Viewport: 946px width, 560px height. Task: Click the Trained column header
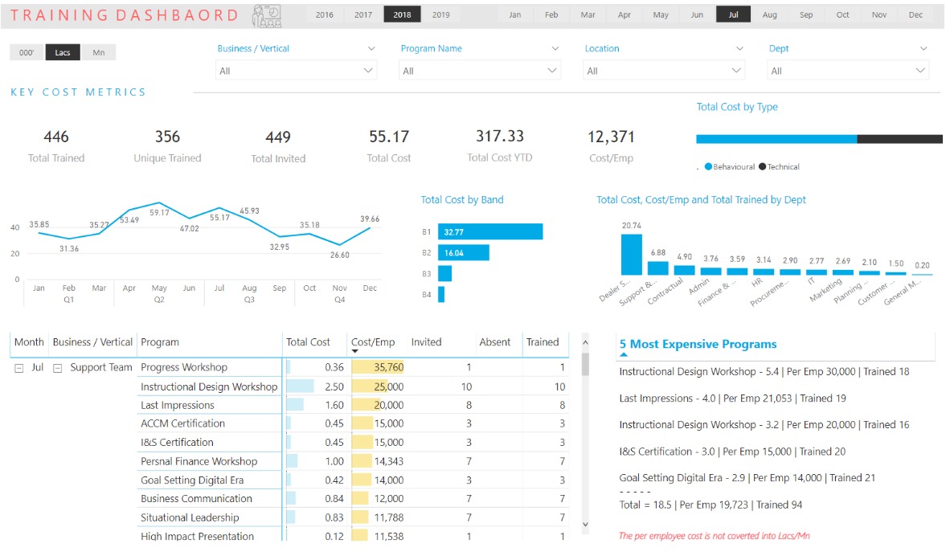pyautogui.click(x=543, y=341)
